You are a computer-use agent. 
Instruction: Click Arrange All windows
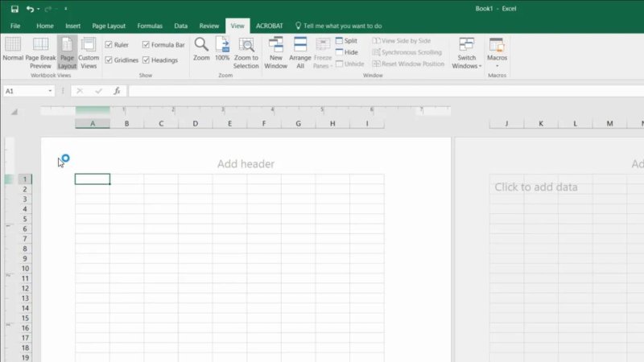click(300, 53)
